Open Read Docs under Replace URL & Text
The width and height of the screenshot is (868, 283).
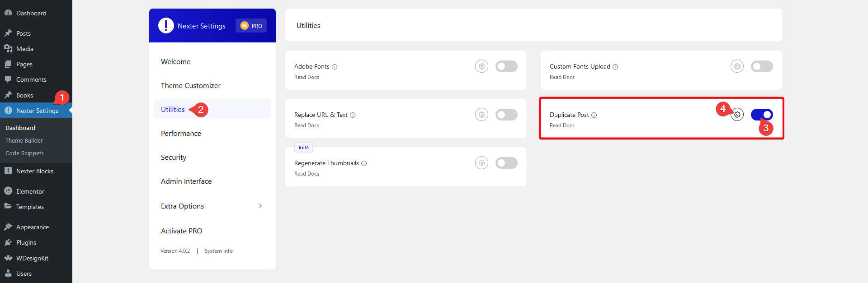pyautogui.click(x=307, y=125)
